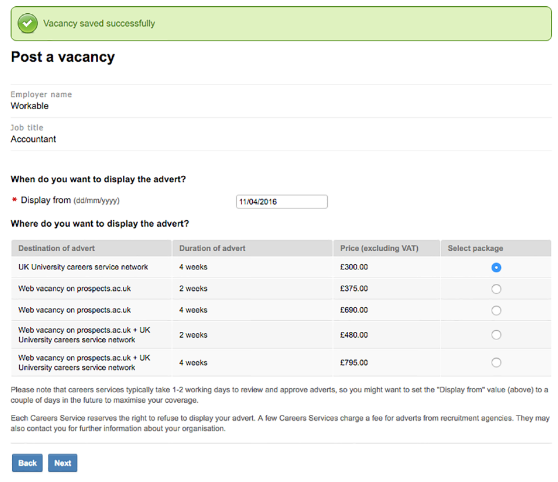Click the Select package column header
Screen dimensions: 558x482
(475, 248)
